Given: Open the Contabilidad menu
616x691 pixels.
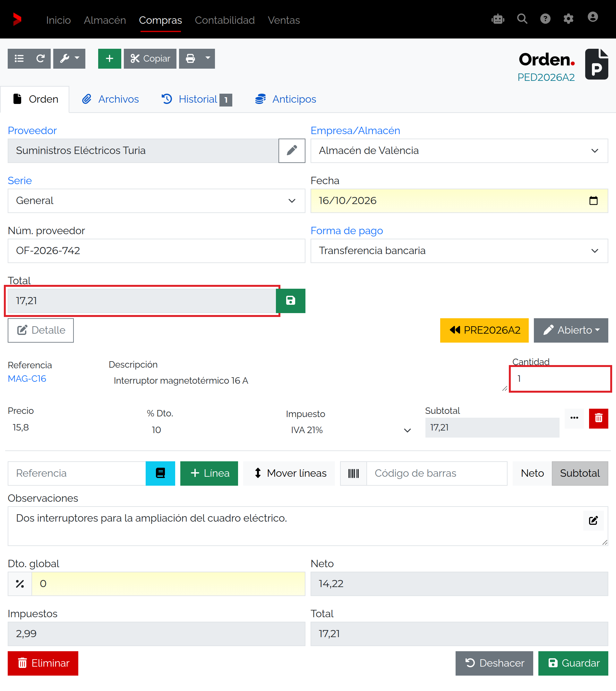Looking at the screenshot, I should pos(225,20).
